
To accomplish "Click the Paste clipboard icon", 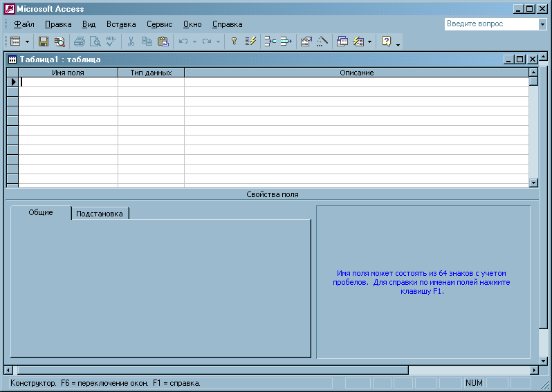I will pyautogui.click(x=163, y=41).
